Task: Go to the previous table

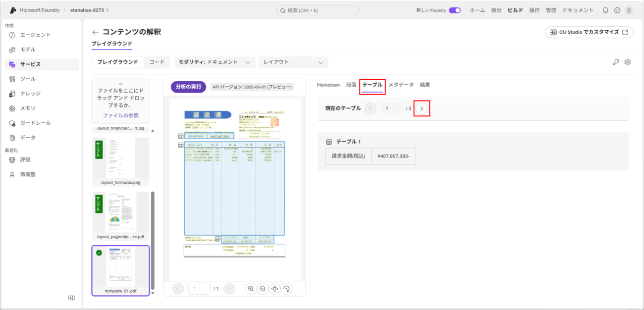Action: pos(371,108)
